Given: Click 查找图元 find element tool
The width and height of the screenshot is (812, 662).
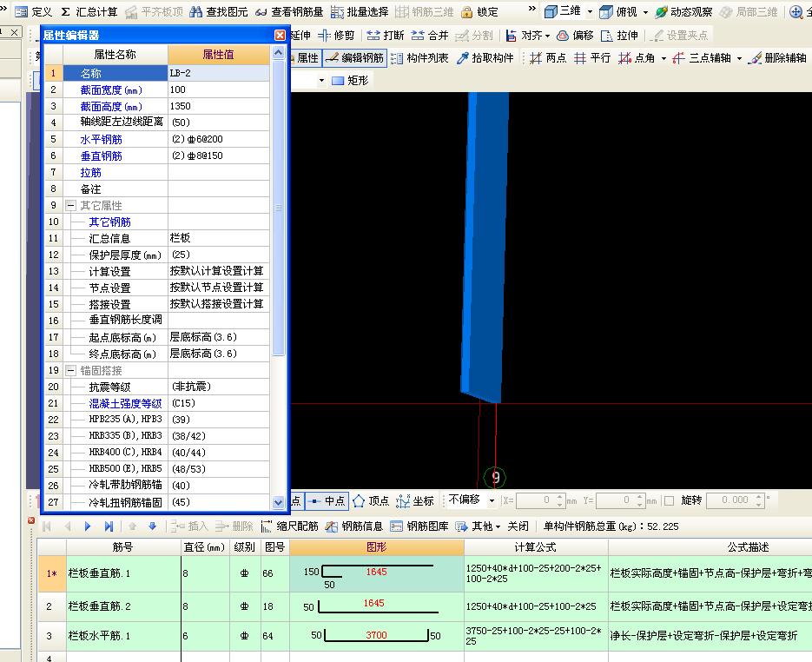Looking at the screenshot, I should pos(219,11).
